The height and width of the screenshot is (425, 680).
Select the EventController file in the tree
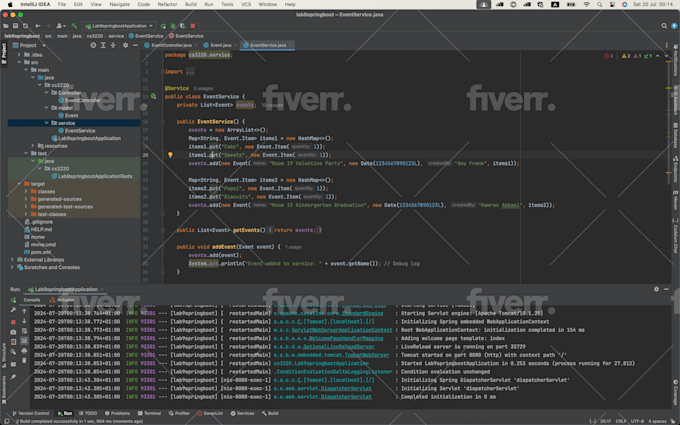(79, 100)
